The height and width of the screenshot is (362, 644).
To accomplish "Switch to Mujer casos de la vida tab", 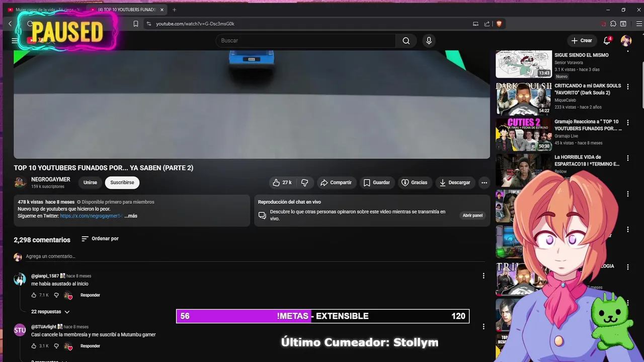I will (44, 10).
